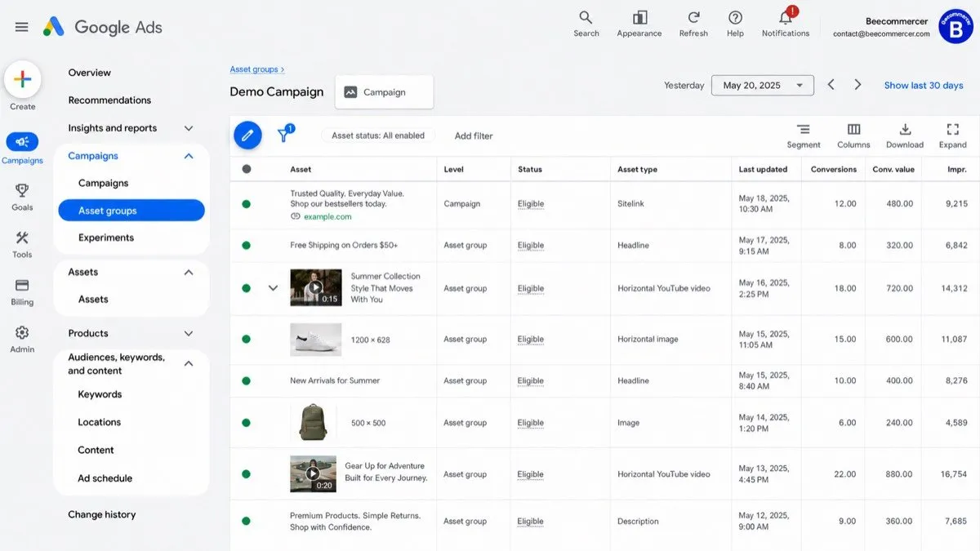Sort by Last updated column header

763,169
